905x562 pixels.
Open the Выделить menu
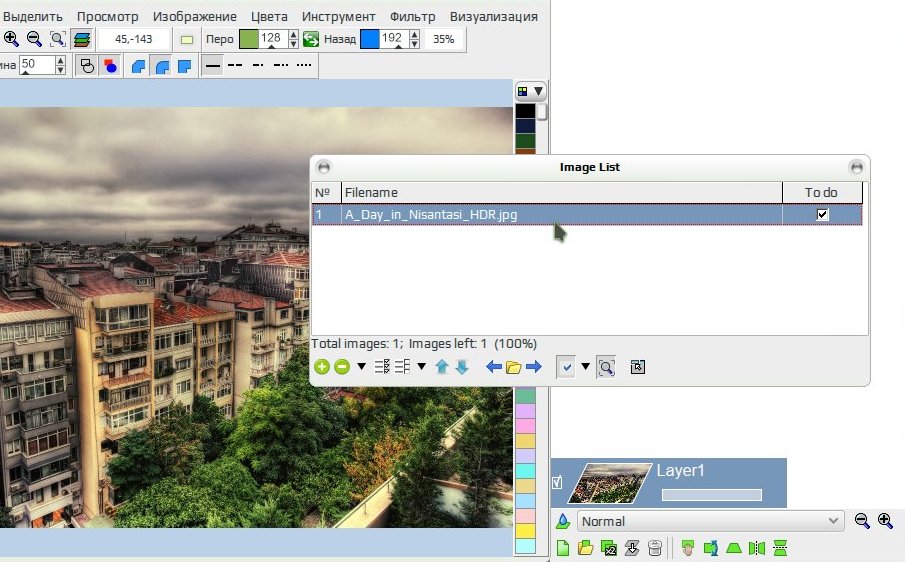click(32, 17)
